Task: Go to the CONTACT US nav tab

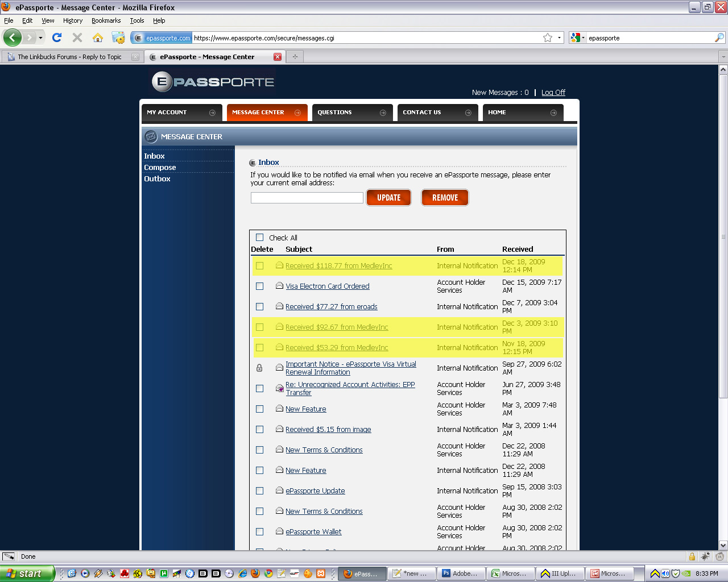Action: (x=437, y=113)
